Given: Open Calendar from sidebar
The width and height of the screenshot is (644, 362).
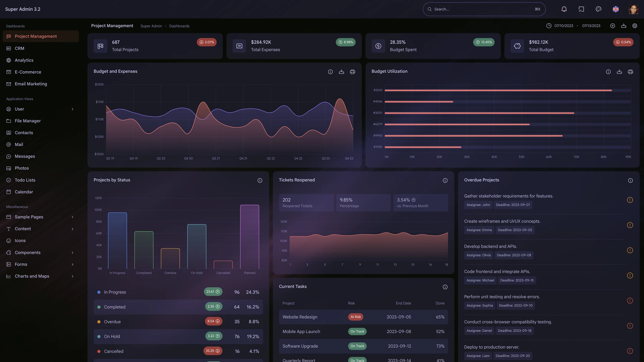Looking at the screenshot, I should click(41, 192).
